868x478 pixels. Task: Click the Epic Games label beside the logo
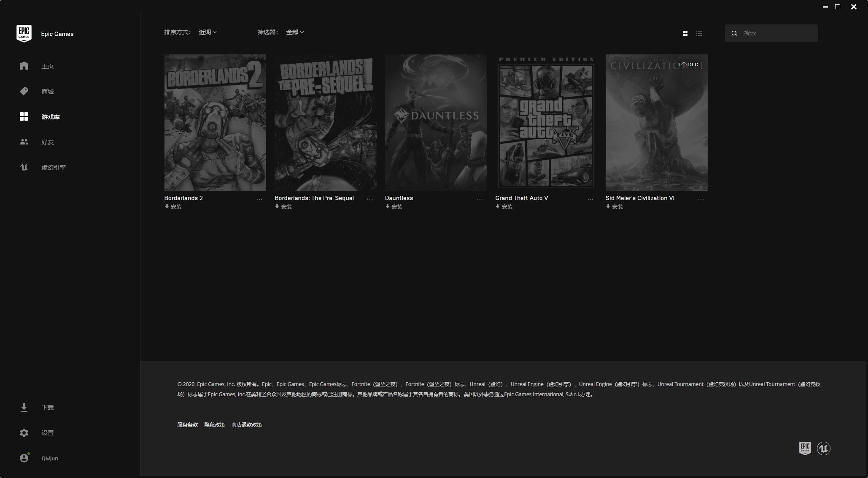[x=57, y=34]
